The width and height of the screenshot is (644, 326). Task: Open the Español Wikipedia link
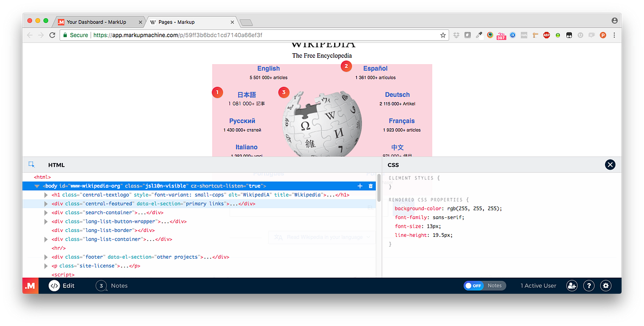pos(375,68)
